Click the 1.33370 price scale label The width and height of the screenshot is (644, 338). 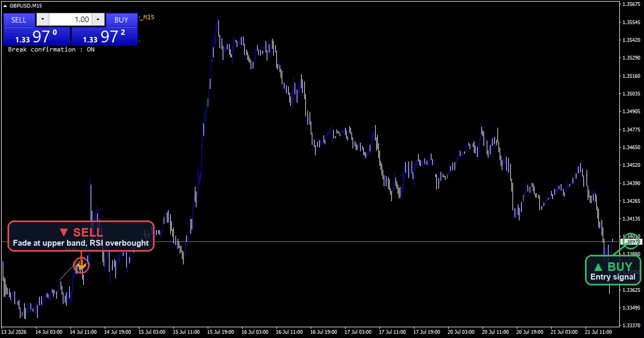point(632,326)
